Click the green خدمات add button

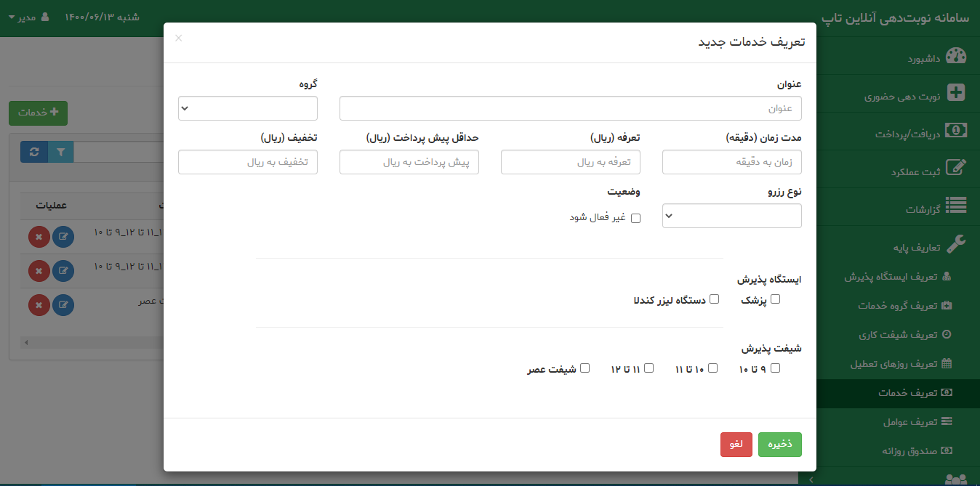click(x=38, y=113)
